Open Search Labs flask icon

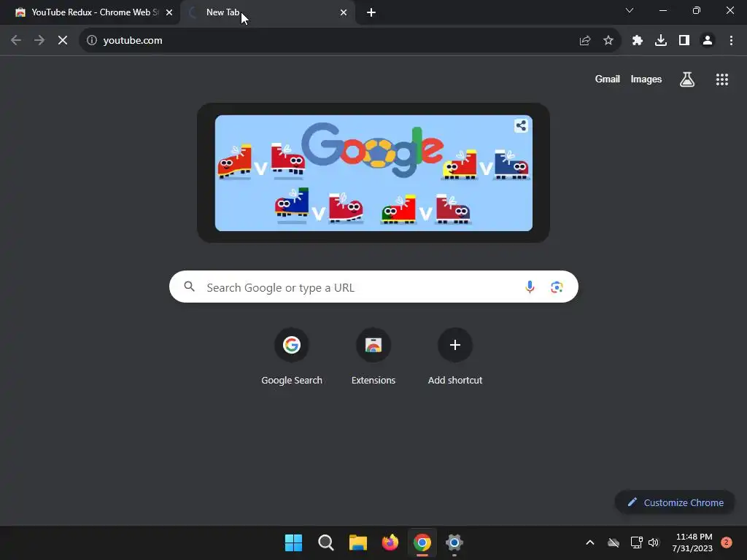pyautogui.click(x=687, y=79)
